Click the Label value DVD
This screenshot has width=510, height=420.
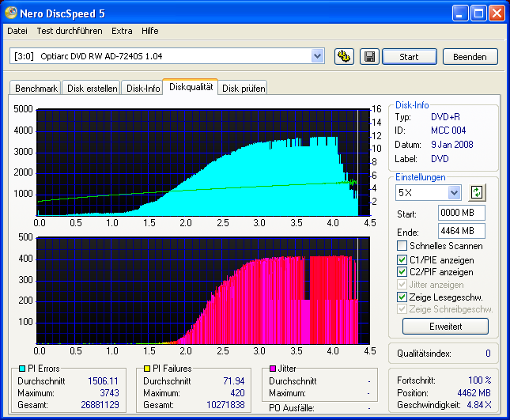pos(440,159)
